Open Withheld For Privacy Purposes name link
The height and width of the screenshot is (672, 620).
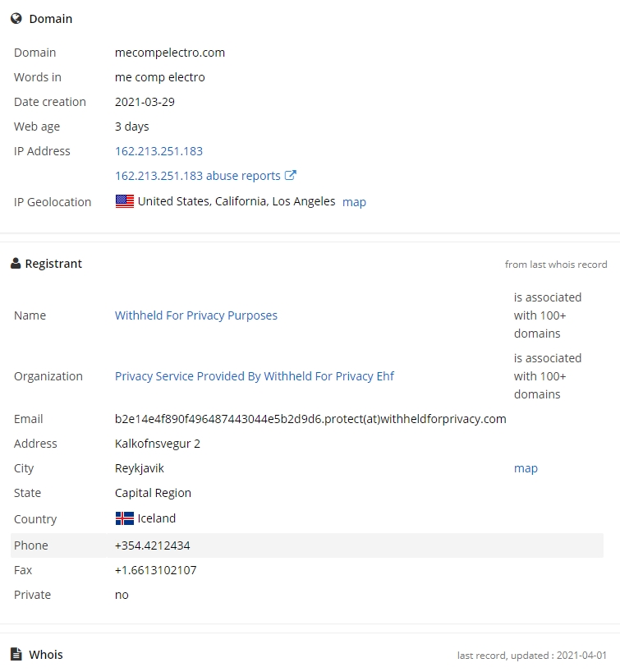pyautogui.click(x=195, y=315)
